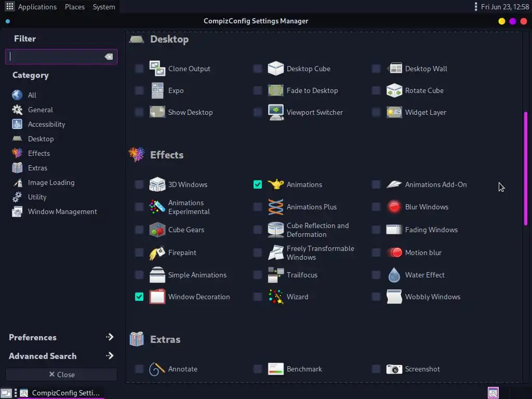Click the Show Desktop plugin icon
Viewport: 532px width, 399px height.
point(157,112)
